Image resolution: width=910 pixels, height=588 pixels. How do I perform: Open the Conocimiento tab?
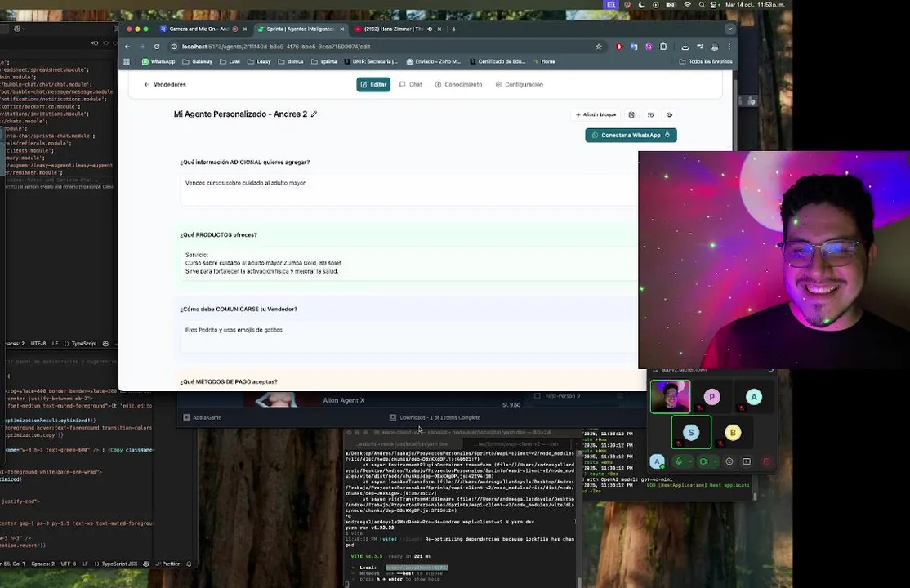458,85
